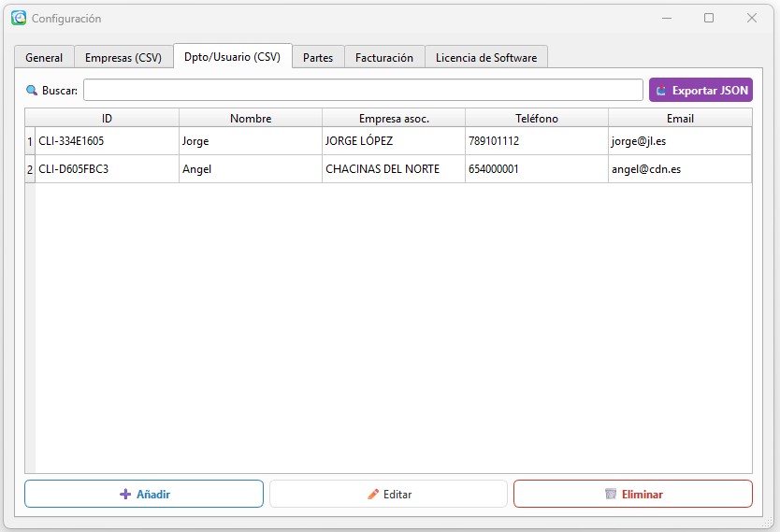Focus the Buscar search field
The height and width of the screenshot is (532, 780).
[x=363, y=90]
